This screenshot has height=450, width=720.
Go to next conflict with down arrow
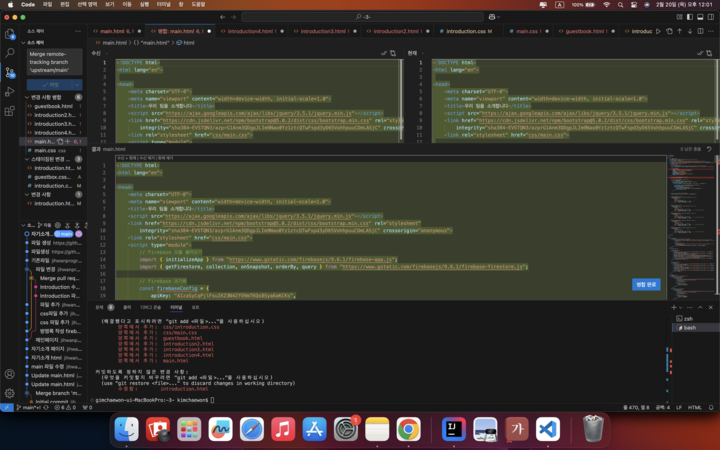[690, 31]
